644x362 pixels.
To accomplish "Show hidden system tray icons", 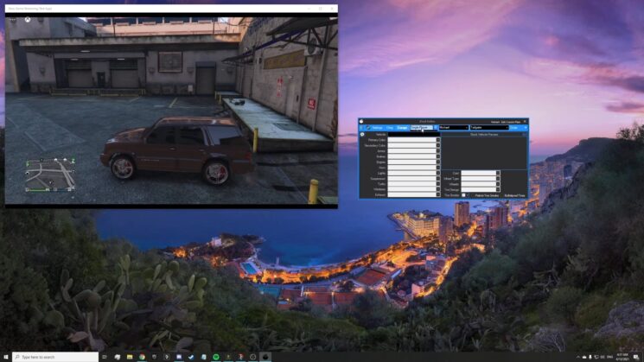I will 578,357.
